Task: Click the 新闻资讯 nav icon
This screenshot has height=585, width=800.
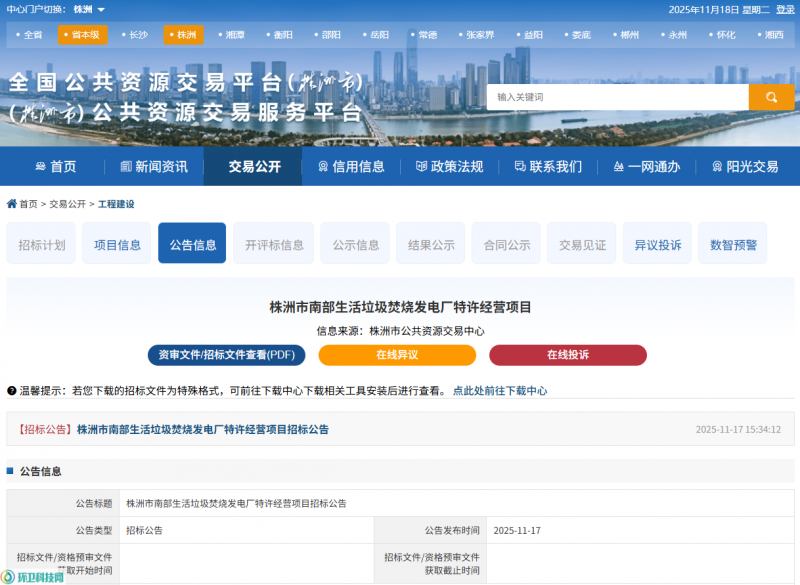Action: [x=126, y=167]
